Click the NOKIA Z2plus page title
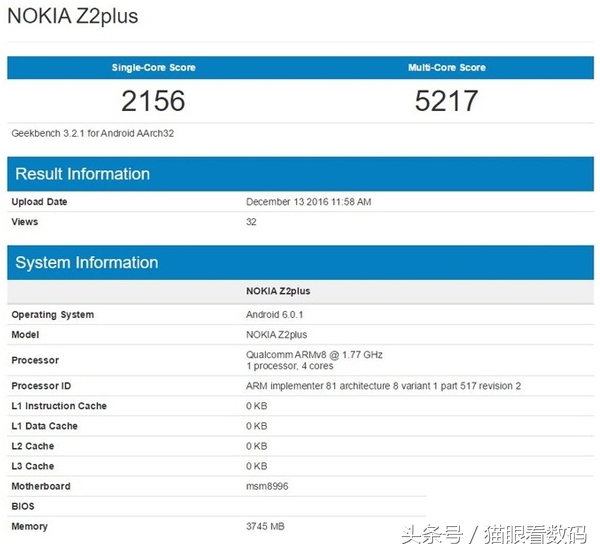This screenshot has height=552, width=600. point(73,17)
